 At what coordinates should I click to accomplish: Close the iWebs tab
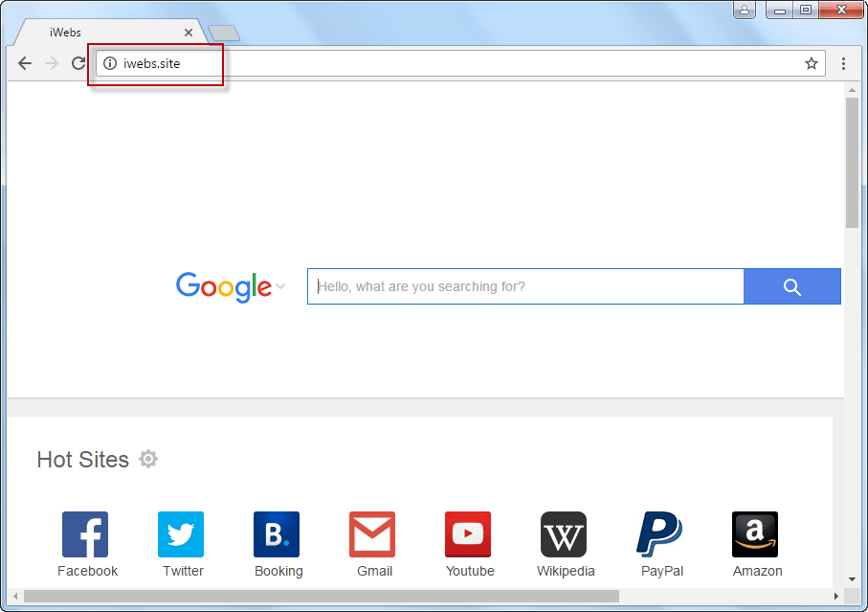click(189, 33)
